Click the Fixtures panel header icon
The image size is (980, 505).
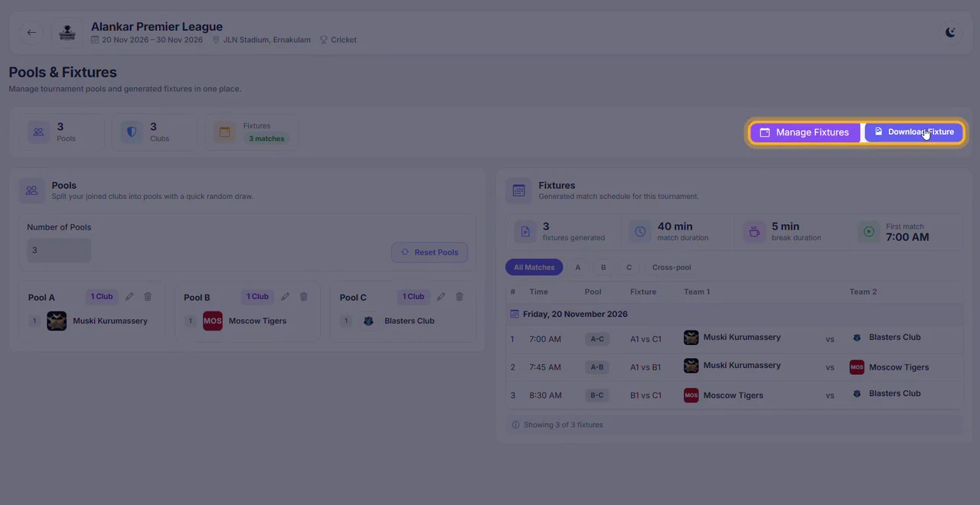pyautogui.click(x=518, y=191)
